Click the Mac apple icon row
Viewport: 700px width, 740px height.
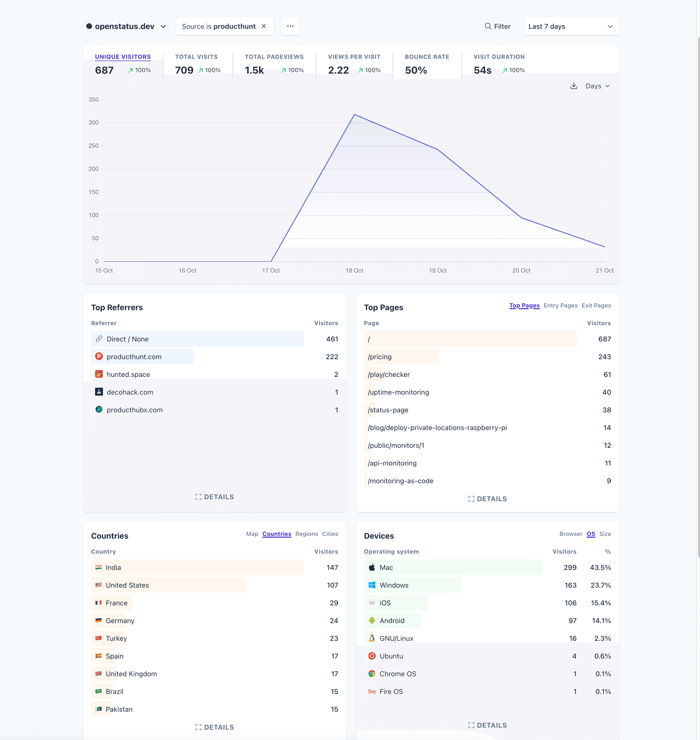click(x=372, y=567)
